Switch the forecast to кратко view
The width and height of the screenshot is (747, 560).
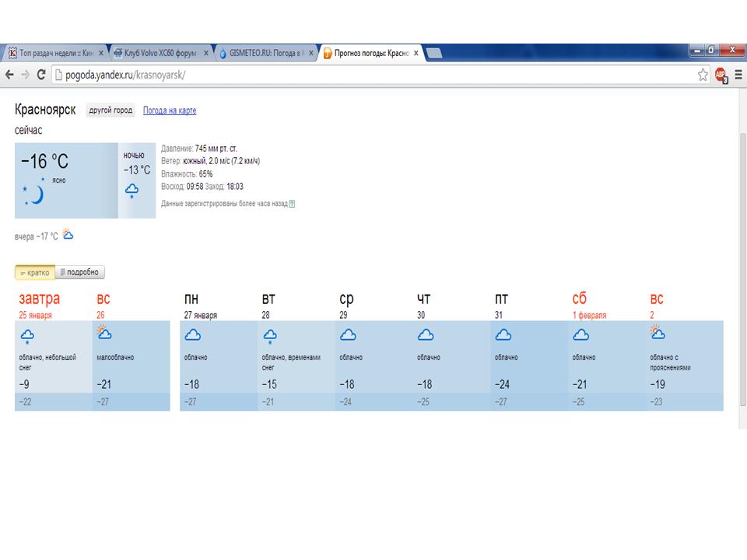pyautogui.click(x=35, y=272)
